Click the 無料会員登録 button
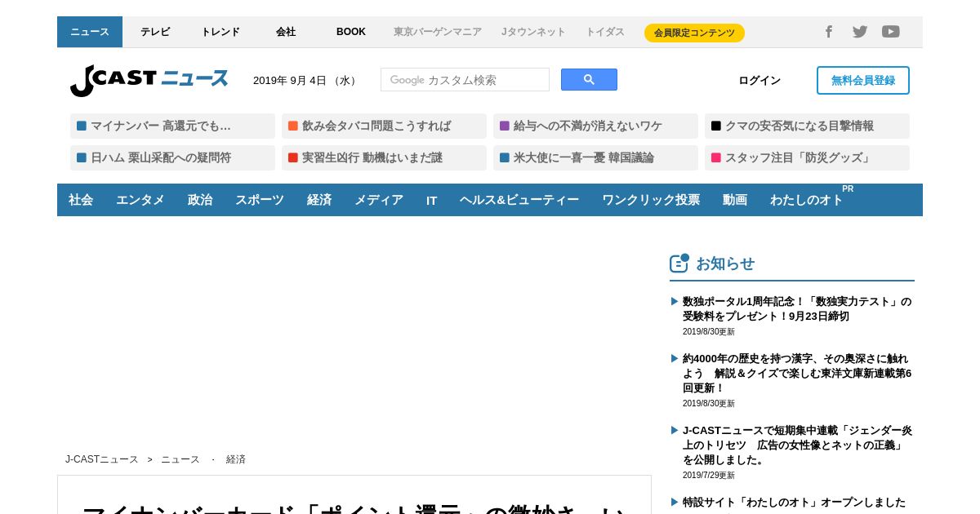Viewport: 980px width, 514px height. 863,80
